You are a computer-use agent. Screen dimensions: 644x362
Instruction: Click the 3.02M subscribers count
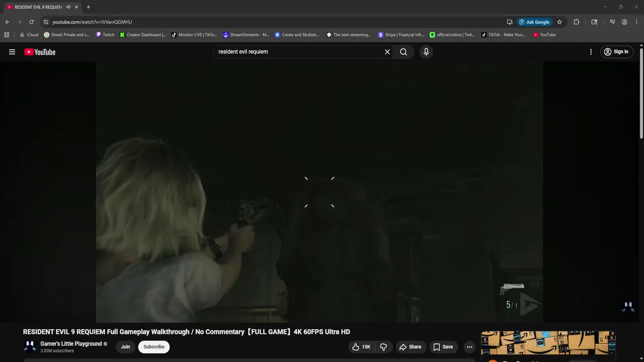[x=57, y=351]
